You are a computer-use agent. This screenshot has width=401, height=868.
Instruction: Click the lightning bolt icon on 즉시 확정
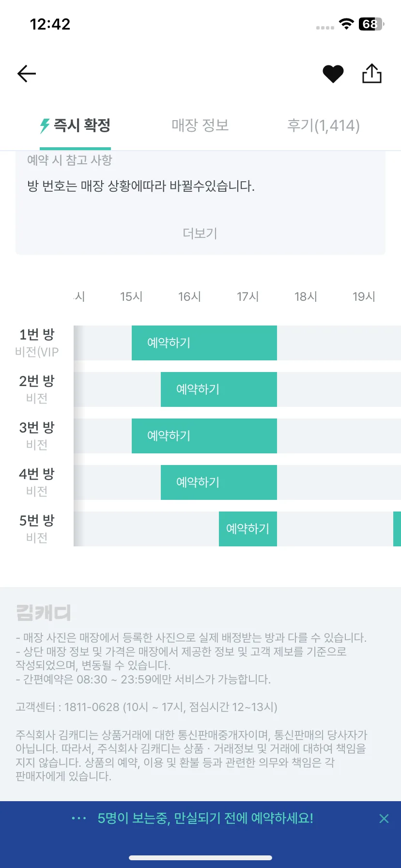45,126
